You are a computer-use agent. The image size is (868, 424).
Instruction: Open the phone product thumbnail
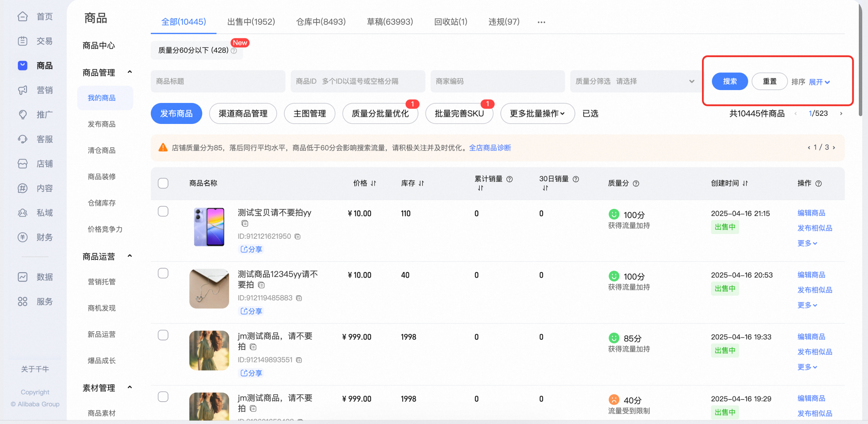(x=209, y=227)
